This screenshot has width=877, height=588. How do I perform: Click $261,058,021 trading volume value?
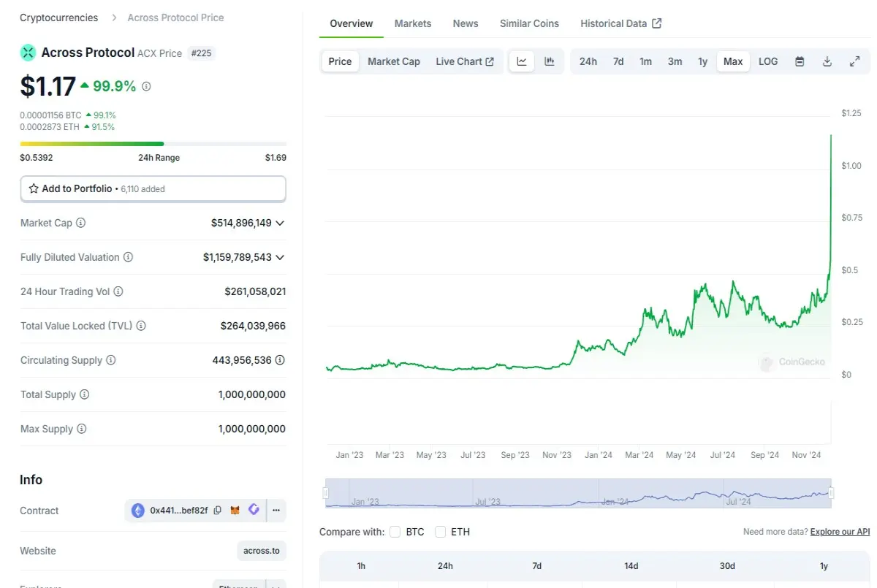(255, 291)
